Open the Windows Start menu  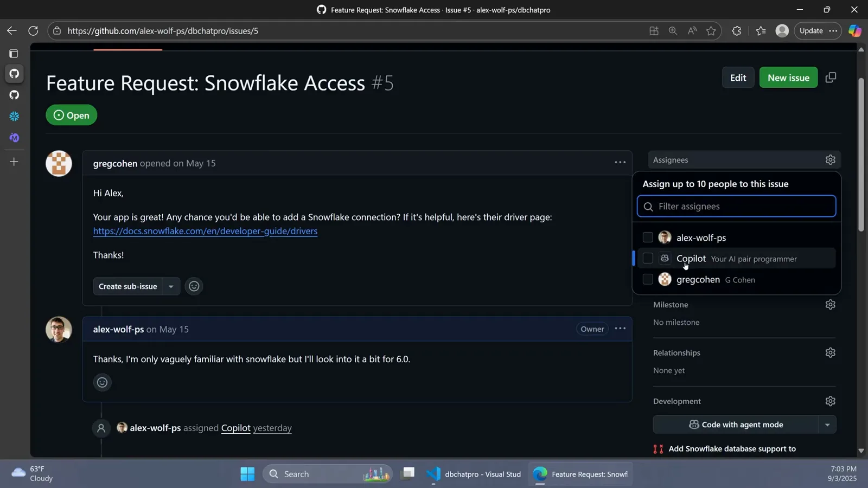click(247, 474)
